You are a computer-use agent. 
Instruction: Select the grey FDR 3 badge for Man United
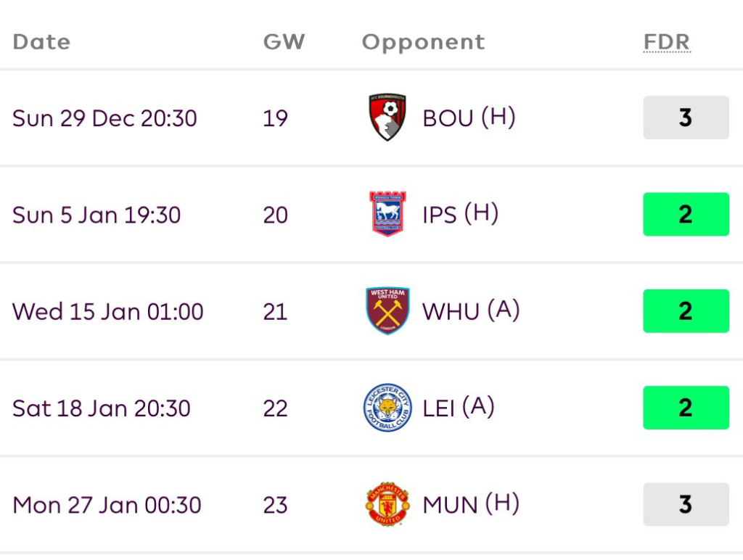(686, 504)
